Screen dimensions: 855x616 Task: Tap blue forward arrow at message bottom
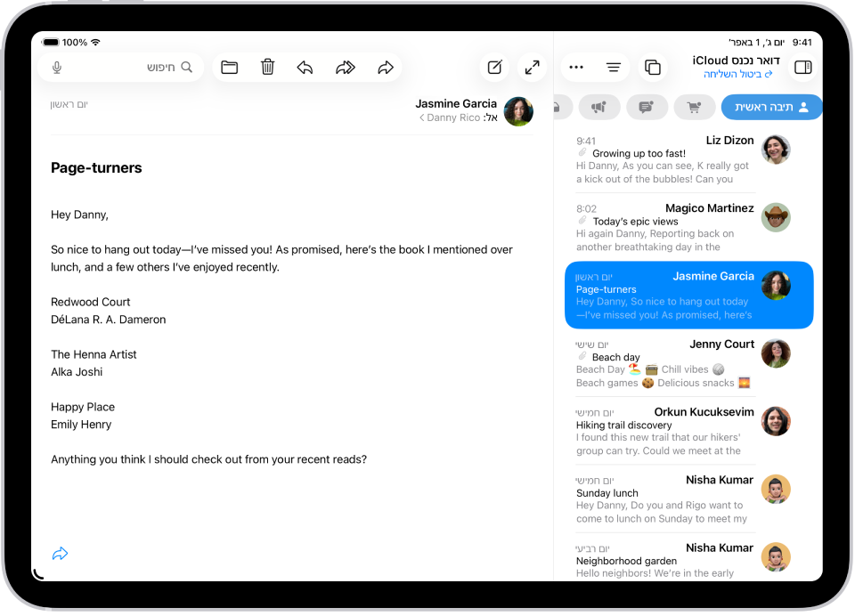60,554
